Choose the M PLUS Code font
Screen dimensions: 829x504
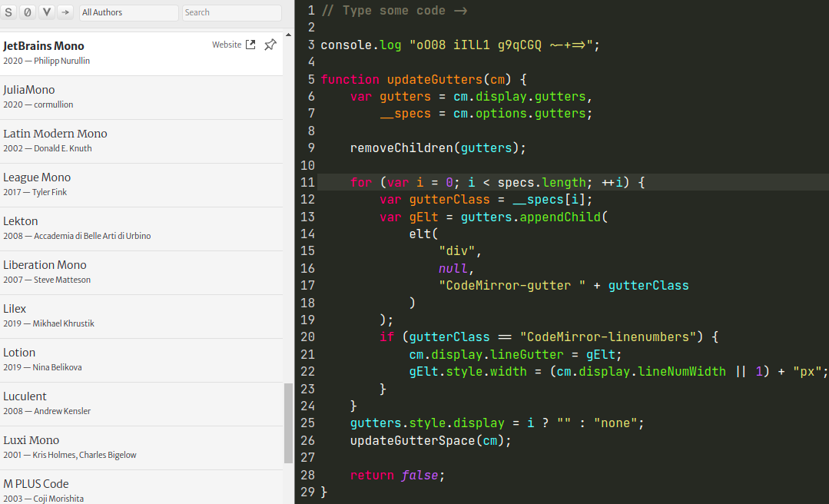click(x=141, y=488)
